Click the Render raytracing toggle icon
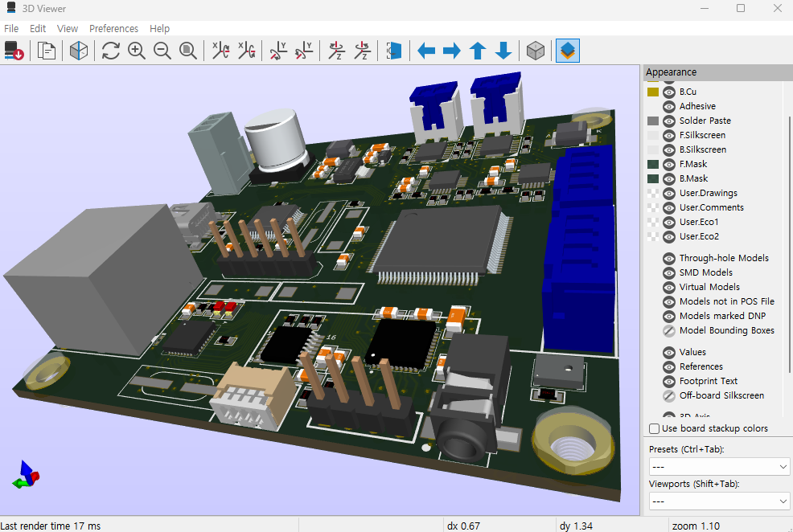Image resolution: width=793 pixels, height=532 pixels. pos(79,51)
